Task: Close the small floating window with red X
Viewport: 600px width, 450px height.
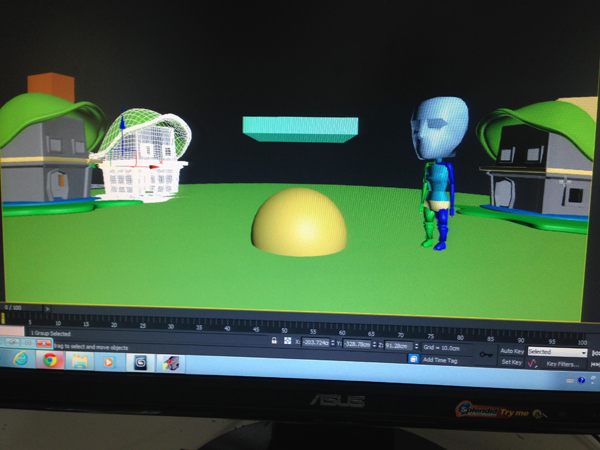Action: tap(44, 343)
